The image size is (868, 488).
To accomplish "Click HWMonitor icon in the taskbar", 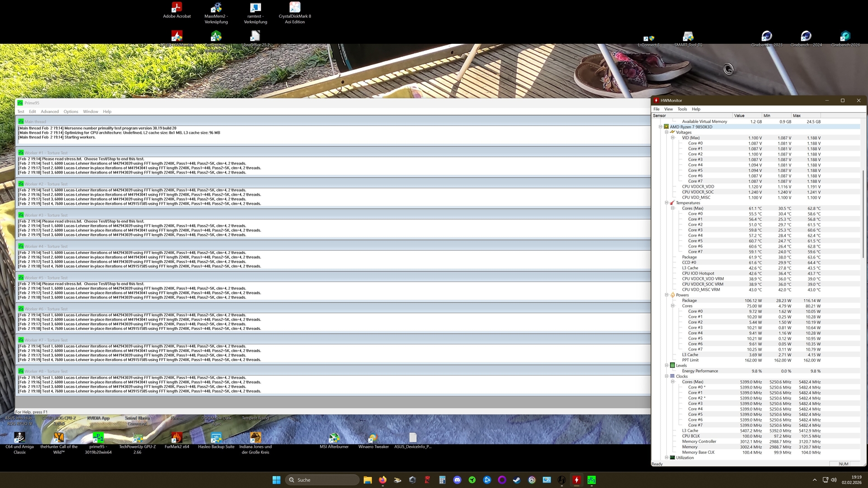I will click(576, 480).
